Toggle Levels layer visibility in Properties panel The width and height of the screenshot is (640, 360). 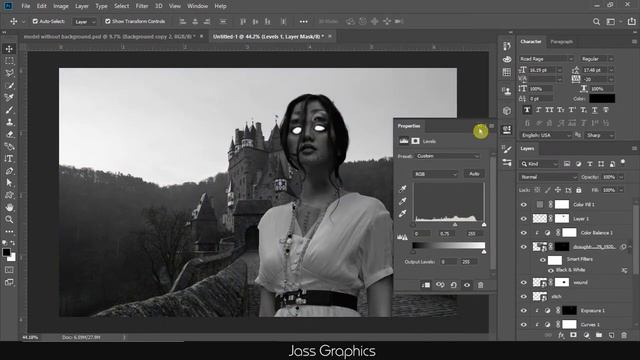(x=467, y=285)
